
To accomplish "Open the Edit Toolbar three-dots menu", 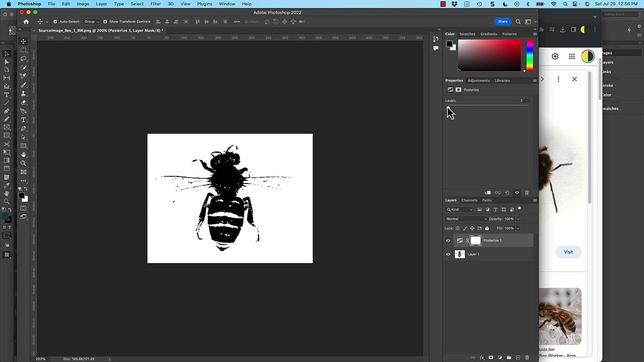I will pyautogui.click(x=23, y=180).
